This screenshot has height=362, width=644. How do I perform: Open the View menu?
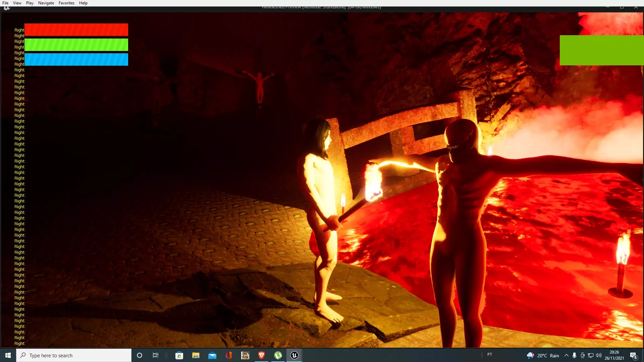[17, 3]
